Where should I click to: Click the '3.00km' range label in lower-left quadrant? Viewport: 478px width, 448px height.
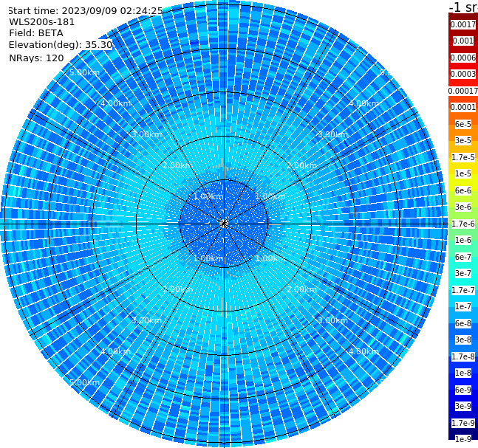[146, 320]
